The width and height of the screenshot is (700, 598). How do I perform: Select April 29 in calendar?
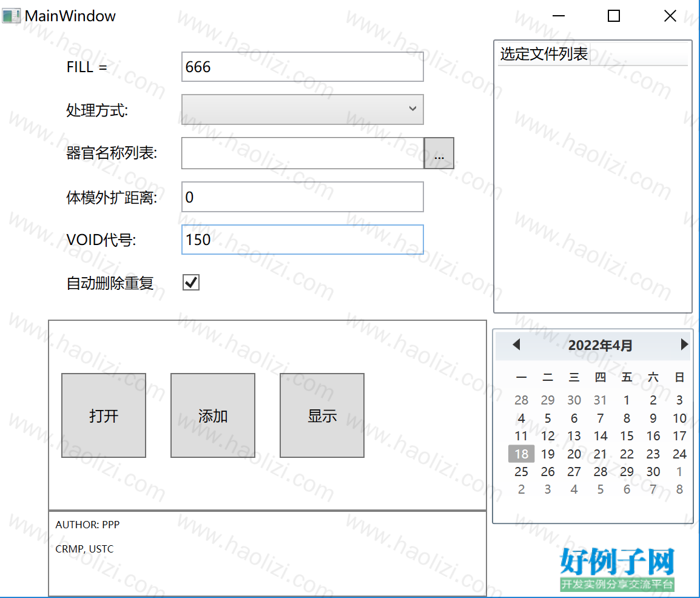(627, 472)
